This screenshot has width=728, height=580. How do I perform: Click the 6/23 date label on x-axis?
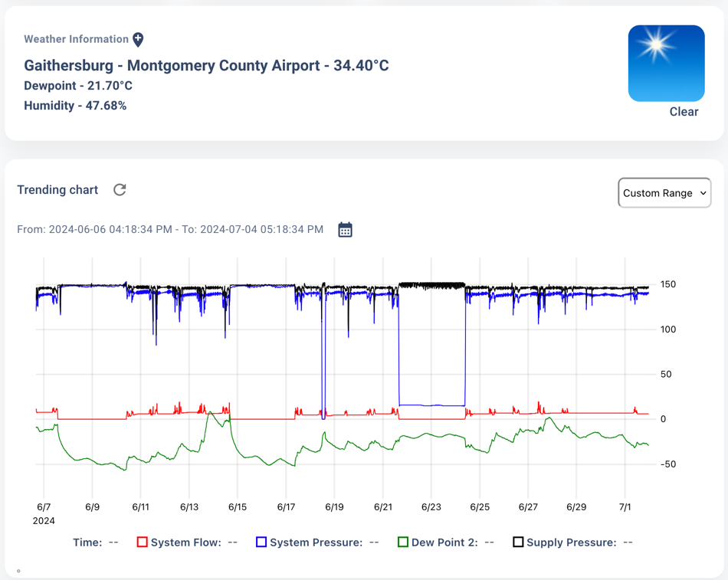point(431,507)
